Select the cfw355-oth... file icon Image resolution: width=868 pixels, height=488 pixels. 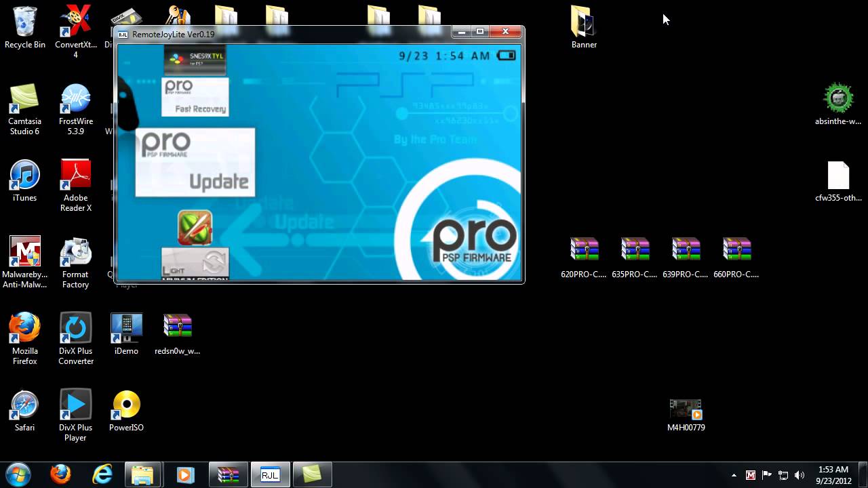pyautogui.click(x=838, y=182)
